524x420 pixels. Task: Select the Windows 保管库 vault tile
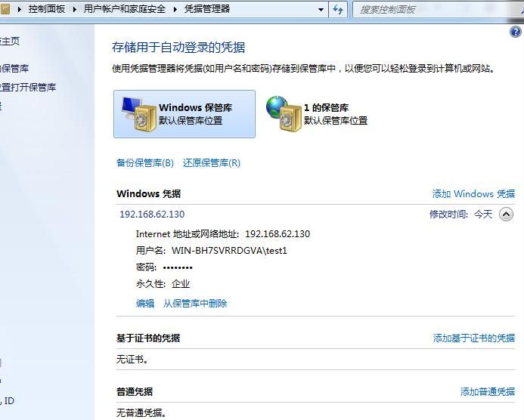[x=184, y=114]
